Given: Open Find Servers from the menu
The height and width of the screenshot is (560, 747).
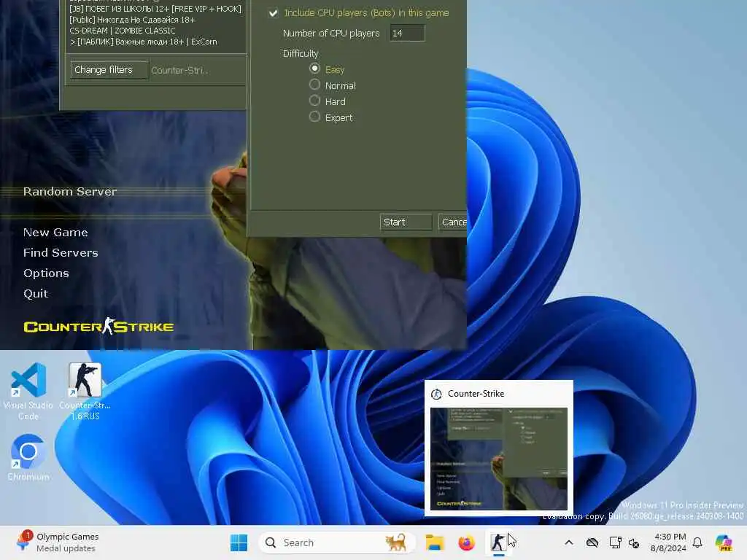Looking at the screenshot, I should click(x=61, y=253).
